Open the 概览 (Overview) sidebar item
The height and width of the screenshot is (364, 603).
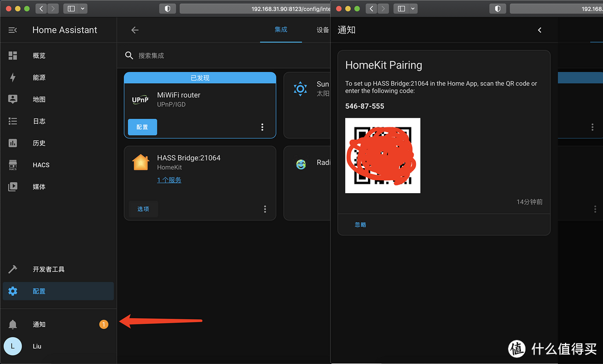(39, 55)
